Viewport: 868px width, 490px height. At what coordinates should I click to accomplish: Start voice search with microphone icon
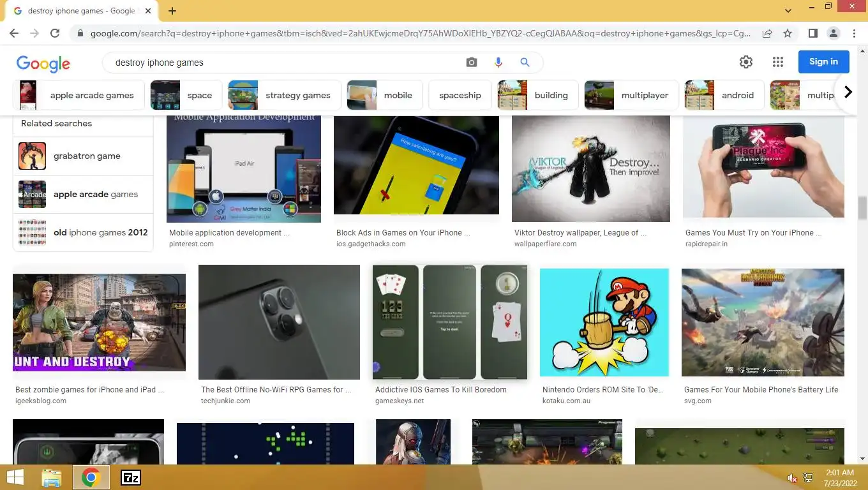click(x=498, y=62)
